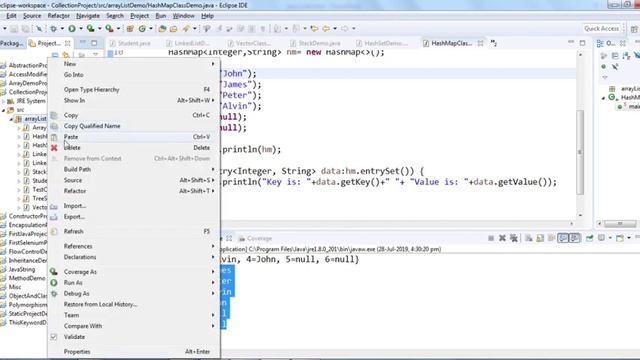The height and width of the screenshot is (360, 640).
Task: Toggle Scroll Lock in Console toolbar
Action: [540, 238]
